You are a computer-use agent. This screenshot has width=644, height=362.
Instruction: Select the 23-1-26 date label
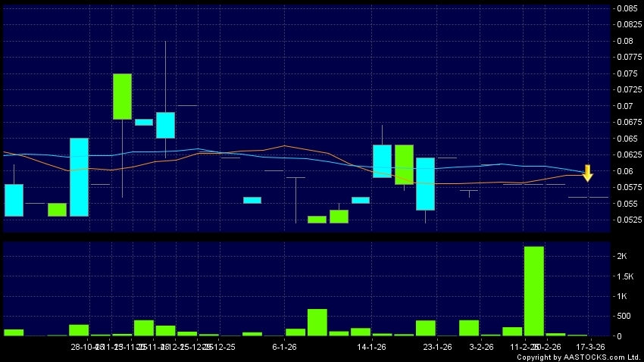tap(437, 347)
